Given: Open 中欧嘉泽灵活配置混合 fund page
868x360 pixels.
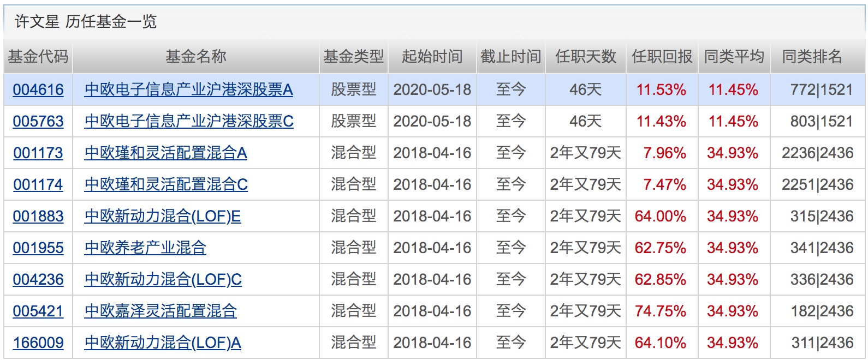Looking at the screenshot, I should [160, 311].
